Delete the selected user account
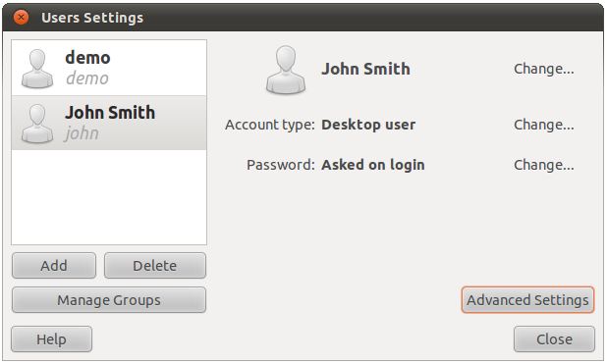The height and width of the screenshot is (364, 607). [155, 266]
